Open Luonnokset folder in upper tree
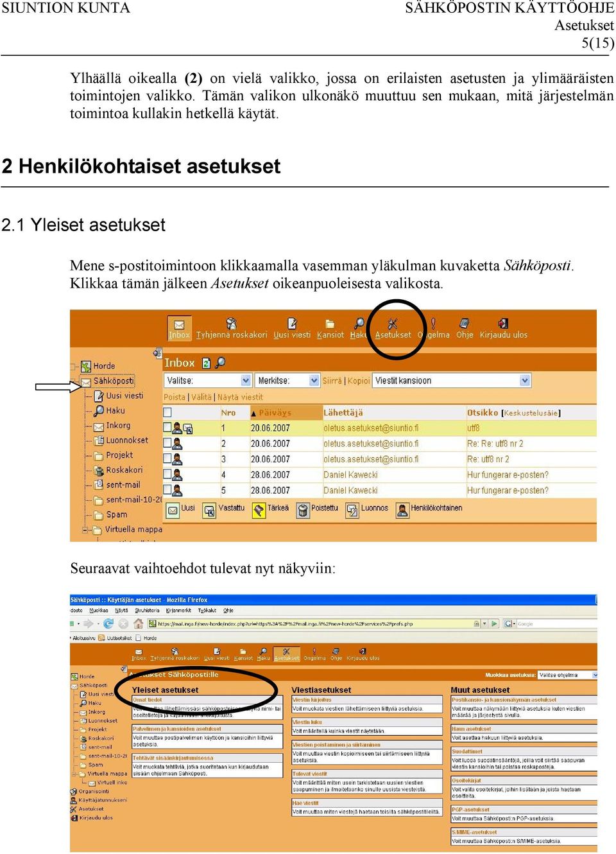 pyautogui.click(x=127, y=440)
